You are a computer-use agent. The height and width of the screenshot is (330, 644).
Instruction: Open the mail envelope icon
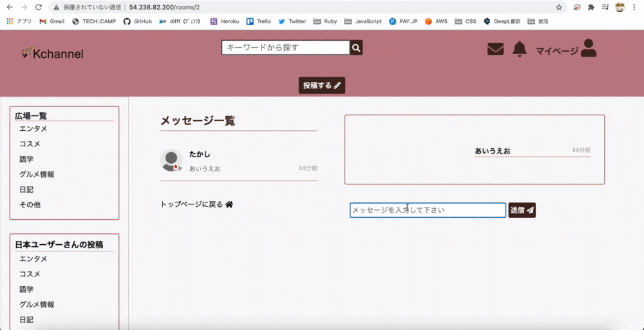point(495,50)
